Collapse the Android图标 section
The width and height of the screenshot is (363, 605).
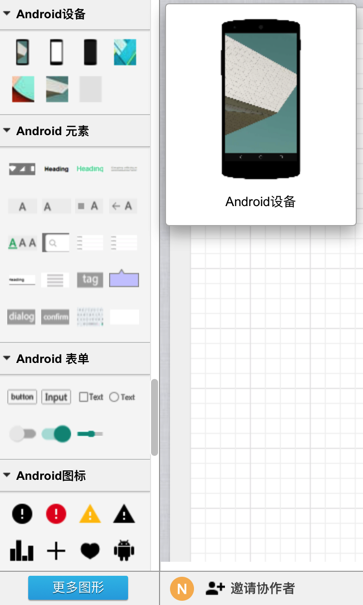pyautogui.click(x=7, y=475)
